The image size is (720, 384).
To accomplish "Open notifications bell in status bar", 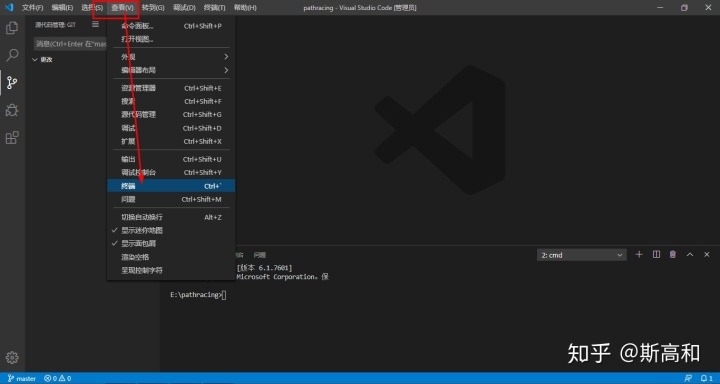I will pyautogui.click(x=706, y=378).
